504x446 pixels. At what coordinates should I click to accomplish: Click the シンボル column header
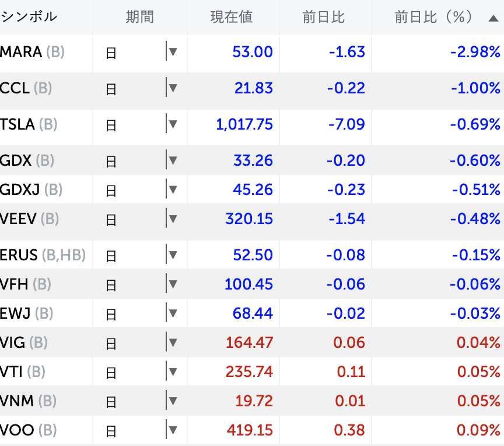pos(29,18)
